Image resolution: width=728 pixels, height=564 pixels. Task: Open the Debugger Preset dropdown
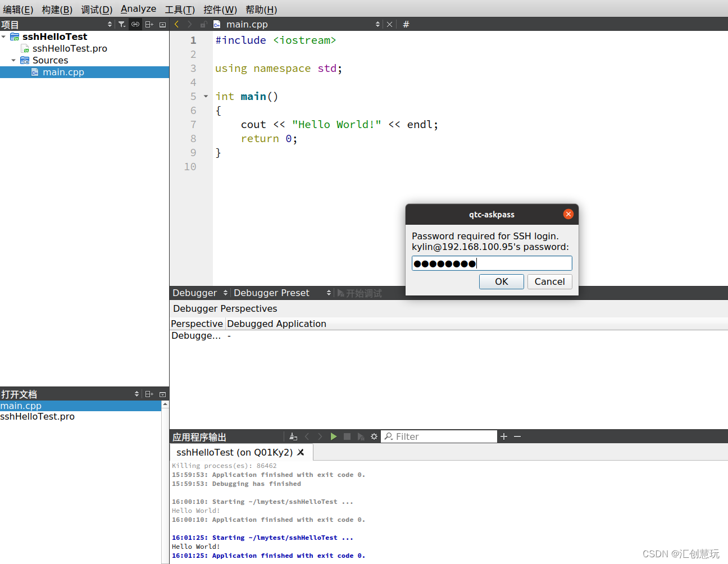pyautogui.click(x=282, y=293)
